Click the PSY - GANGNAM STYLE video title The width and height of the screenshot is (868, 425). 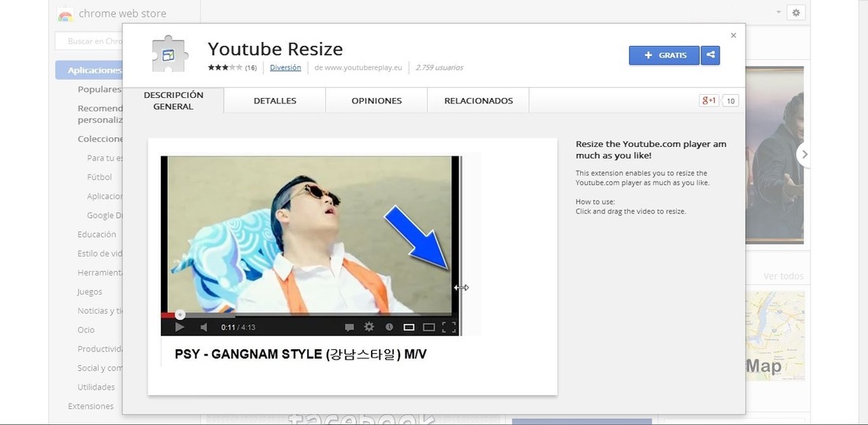tap(301, 354)
